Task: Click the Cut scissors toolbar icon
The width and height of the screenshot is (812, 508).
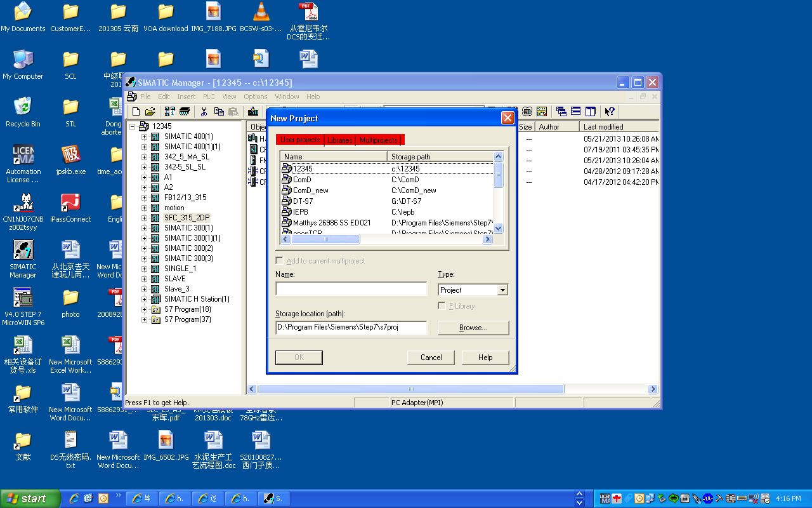Action: (x=204, y=112)
